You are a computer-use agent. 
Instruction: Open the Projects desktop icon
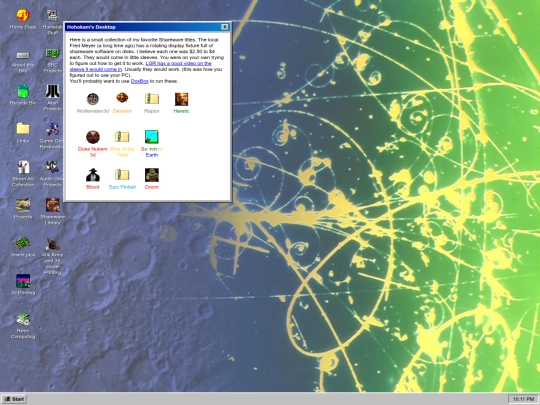[x=23, y=208]
